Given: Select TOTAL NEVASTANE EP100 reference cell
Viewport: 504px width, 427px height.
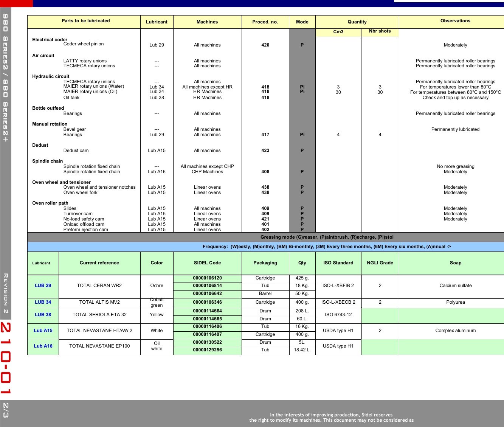Looking at the screenshot, I should click(99, 346).
